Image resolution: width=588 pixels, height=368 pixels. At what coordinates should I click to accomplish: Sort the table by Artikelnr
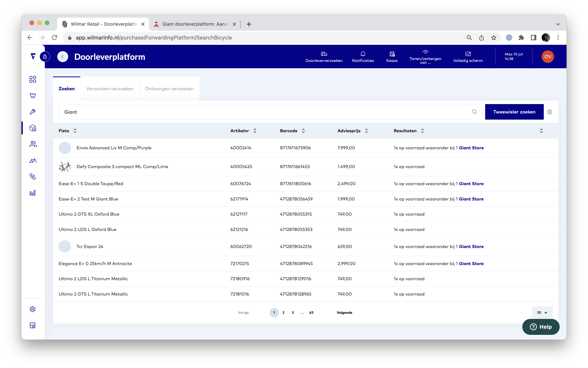pyautogui.click(x=255, y=131)
